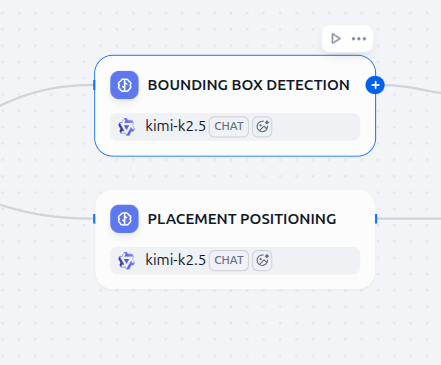
Task: Click the blue plus to add next node
Action: tap(375, 85)
